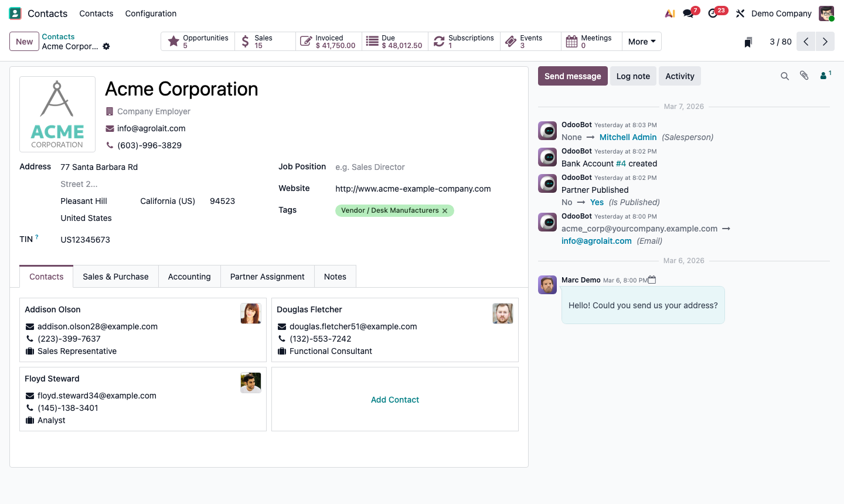Toggle the record bookmark icon
The image size is (844, 504).
point(748,42)
